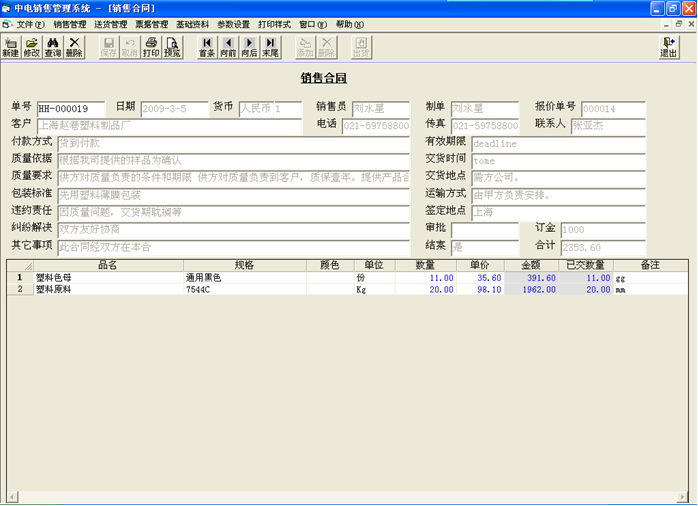Click the 质量依据 field
The height and width of the screenshot is (506, 698).
[234, 161]
